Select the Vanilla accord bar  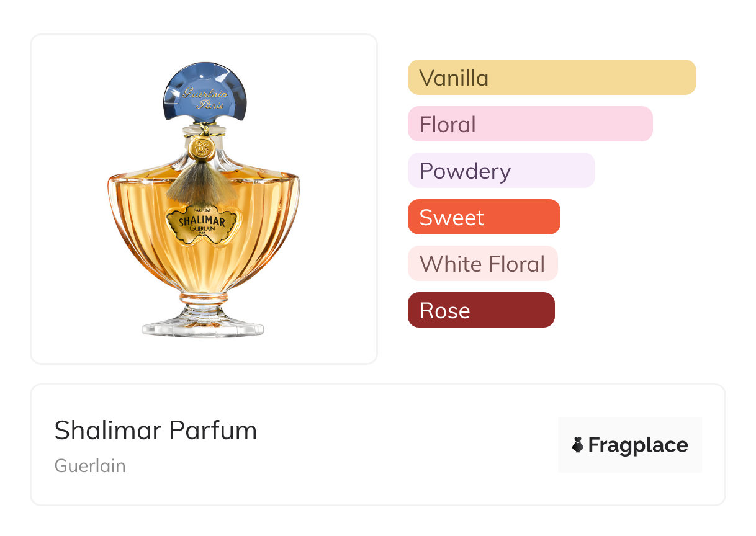pyautogui.click(x=551, y=78)
